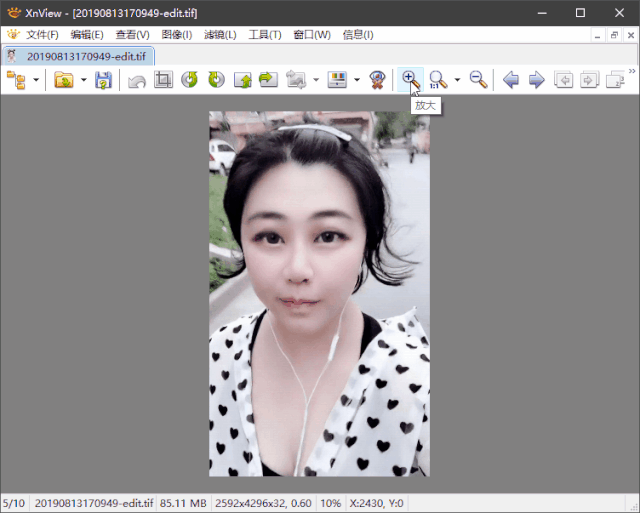Click the Undo arrow icon
Viewport: 640px width, 513px height.
[x=137, y=80]
